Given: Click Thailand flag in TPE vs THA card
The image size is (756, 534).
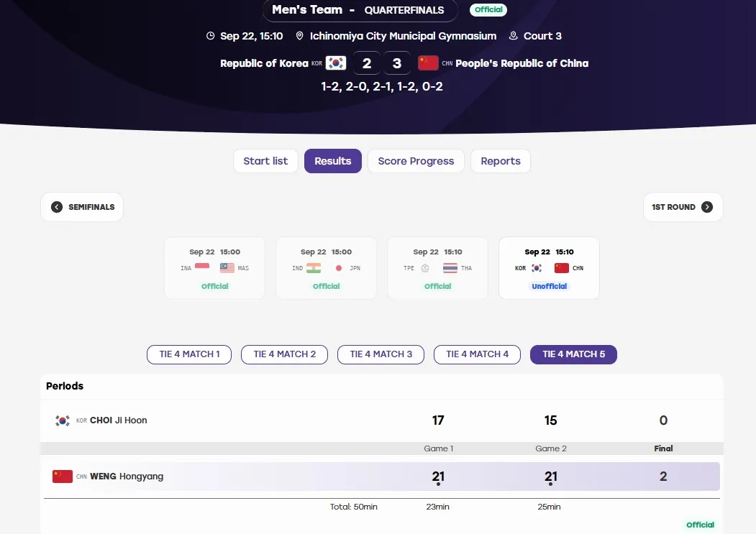Looking at the screenshot, I should [x=450, y=268].
